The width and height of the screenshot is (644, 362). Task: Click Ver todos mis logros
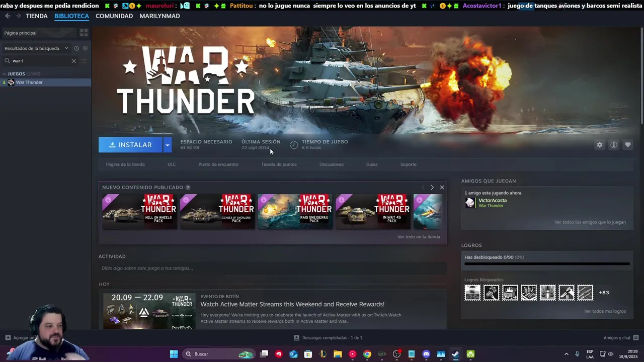click(x=605, y=311)
